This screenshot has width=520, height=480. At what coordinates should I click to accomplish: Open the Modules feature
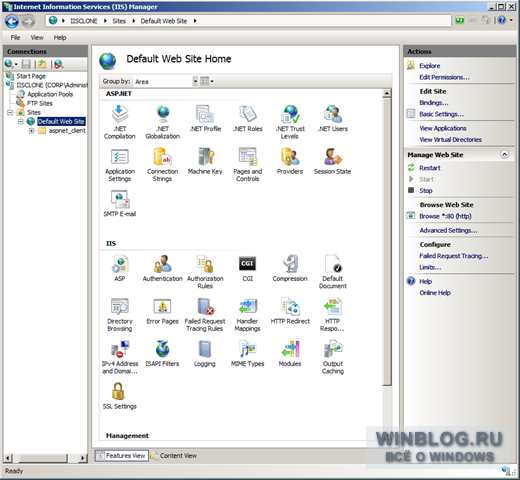click(290, 354)
